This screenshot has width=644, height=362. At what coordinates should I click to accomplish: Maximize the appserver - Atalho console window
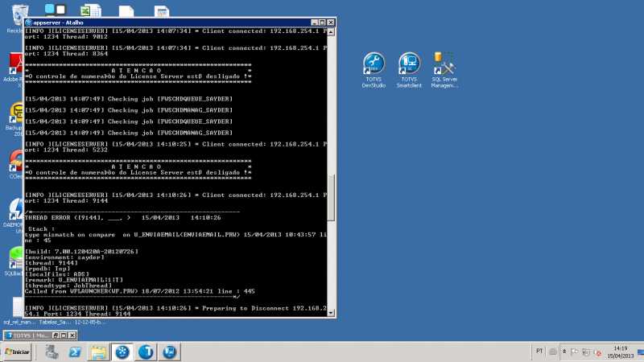(323, 23)
